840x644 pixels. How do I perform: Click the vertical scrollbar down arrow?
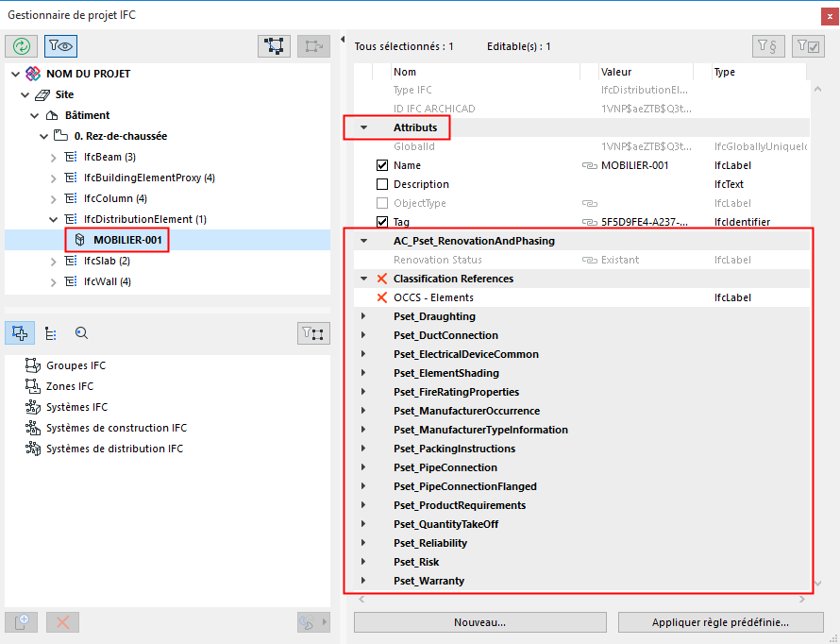pyautogui.click(x=817, y=583)
